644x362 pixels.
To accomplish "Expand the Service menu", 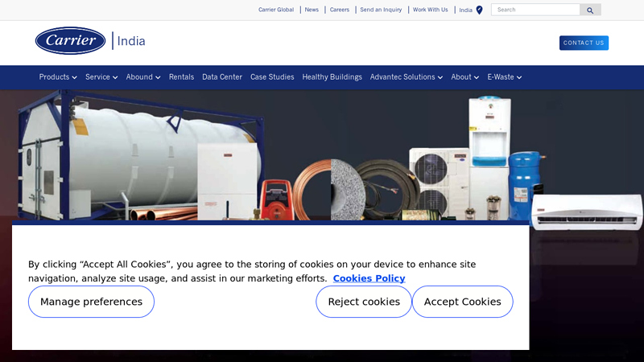I will (101, 77).
